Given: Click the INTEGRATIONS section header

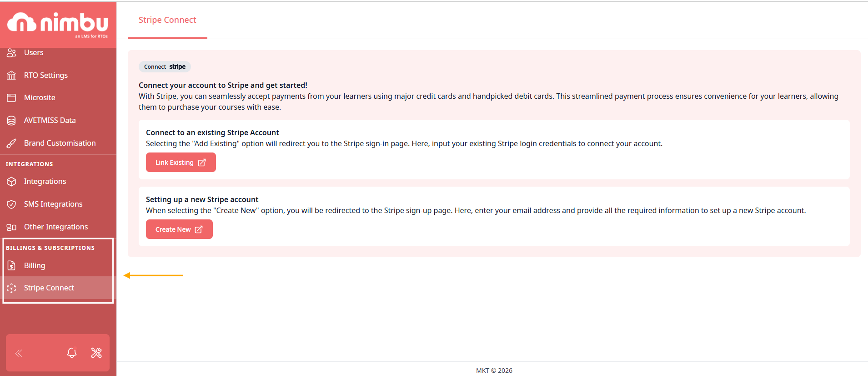Looking at the screenshot, I should pos(30,164).
